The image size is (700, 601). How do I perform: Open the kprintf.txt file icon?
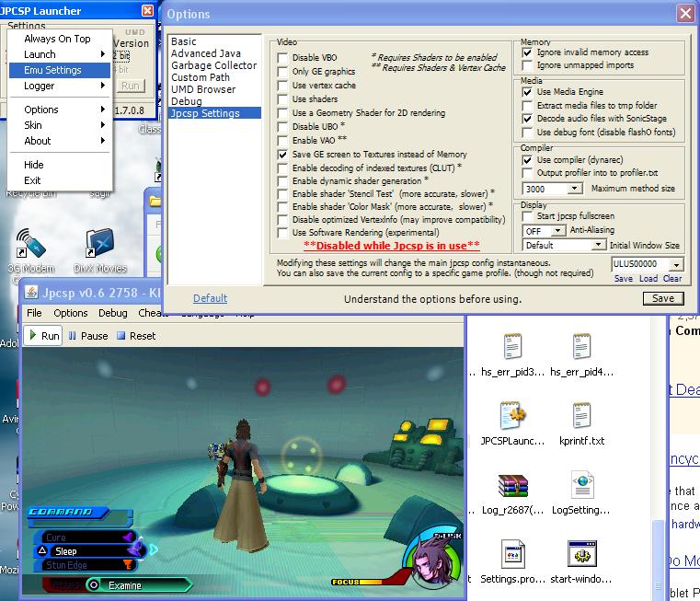pyautogui.click(x=581, y=415)
